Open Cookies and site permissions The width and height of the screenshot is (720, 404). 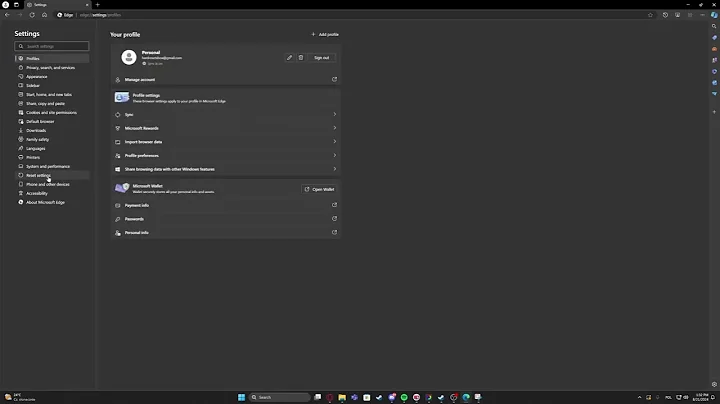click(52, 112)
